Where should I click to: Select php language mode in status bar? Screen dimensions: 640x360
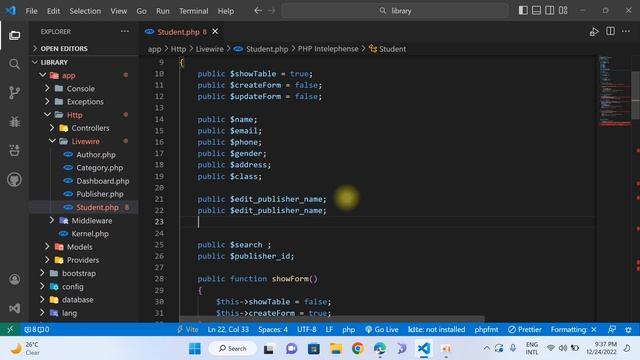[348, 329]
